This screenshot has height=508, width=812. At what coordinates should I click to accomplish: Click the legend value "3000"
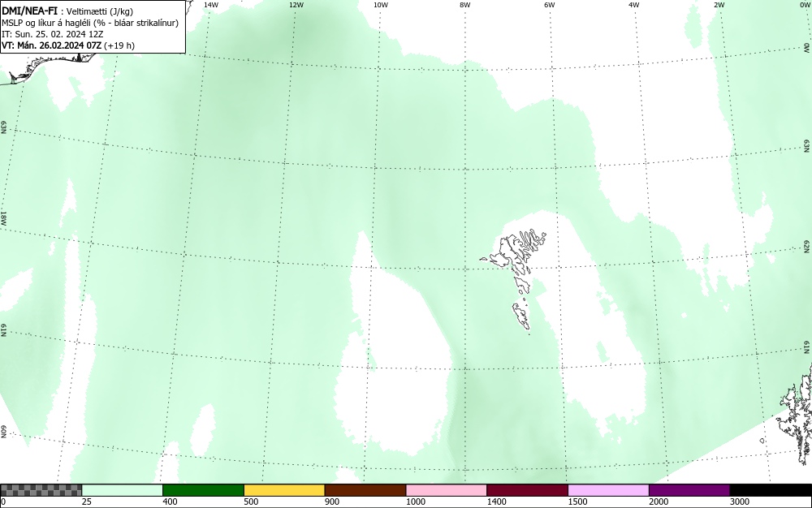pyautogui.click(x=740, y=502)
